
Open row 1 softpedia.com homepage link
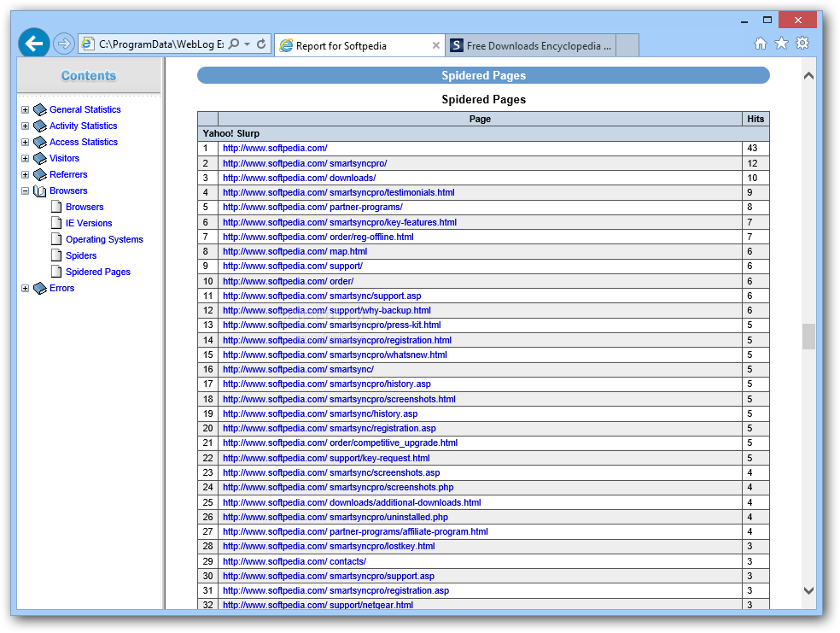(x=275, y=148)
